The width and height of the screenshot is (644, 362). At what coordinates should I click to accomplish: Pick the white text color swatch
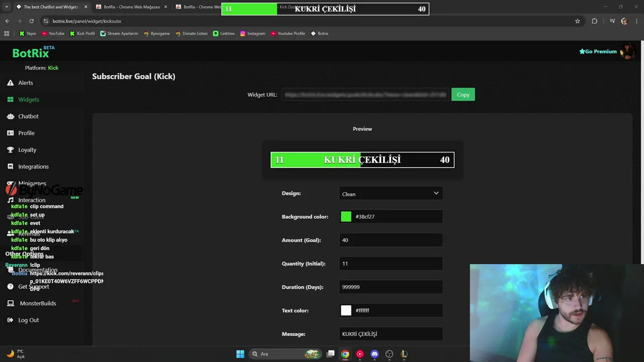click(x=346, y=311)
